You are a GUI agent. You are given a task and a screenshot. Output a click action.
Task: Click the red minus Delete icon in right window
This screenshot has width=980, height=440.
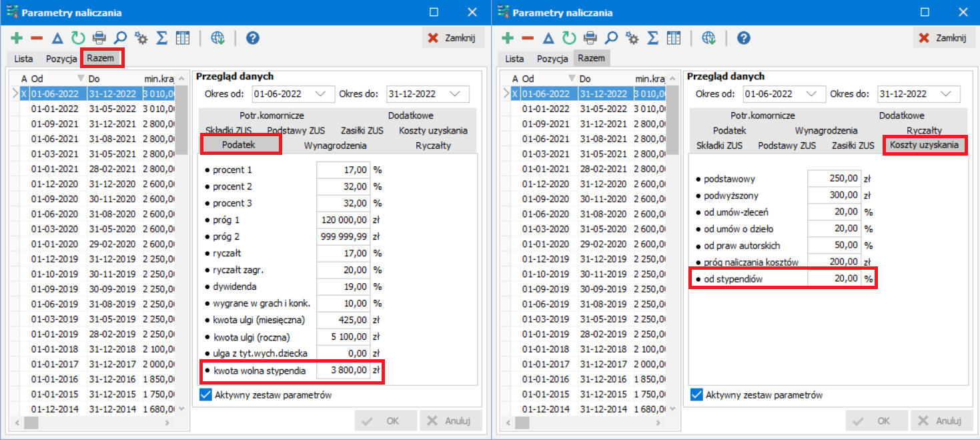point(528,38)
